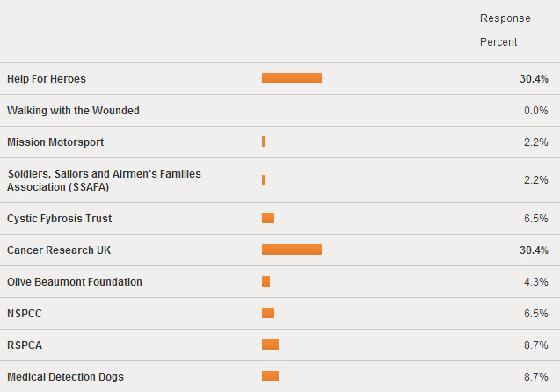The width and height of the screenshot is (560, 392).
Task: Click the Response Percent column header
Action: point(505,30)
